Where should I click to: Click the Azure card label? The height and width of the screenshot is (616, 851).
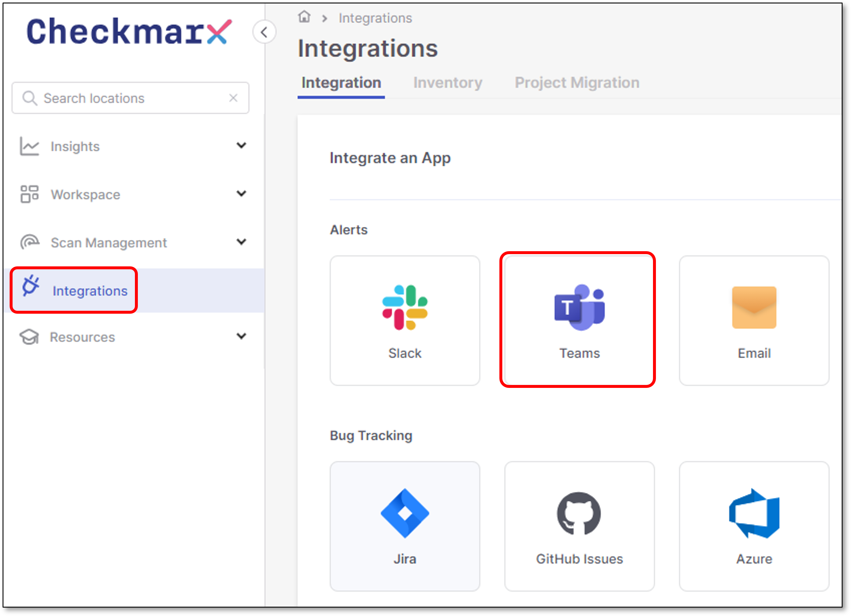[x=754, y=559]
